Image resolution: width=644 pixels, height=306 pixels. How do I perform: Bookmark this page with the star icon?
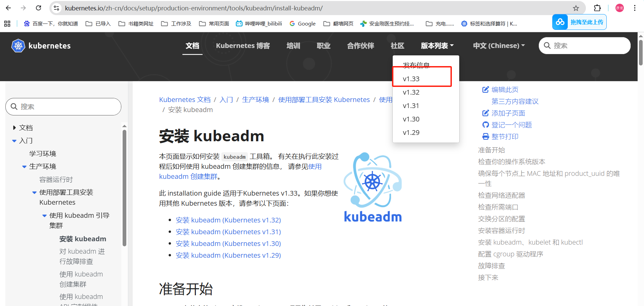tap(576, 8)
